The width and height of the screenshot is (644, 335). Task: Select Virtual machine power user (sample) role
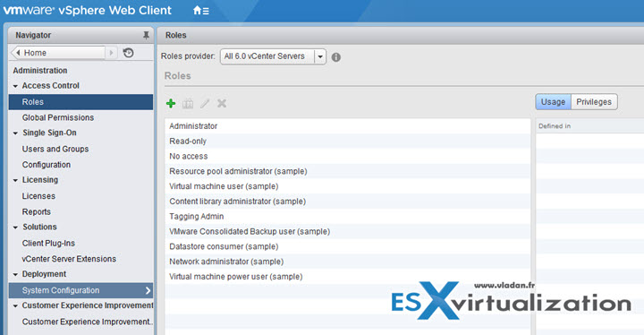(x=347, y=277)
